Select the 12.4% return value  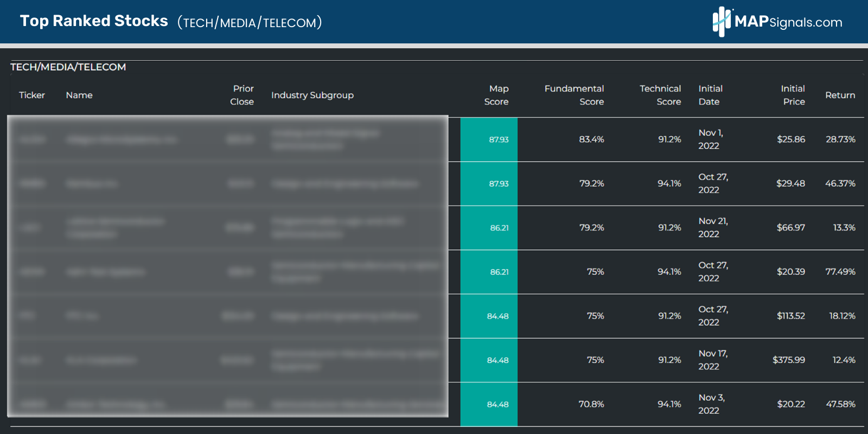click(x=844, y=360)
